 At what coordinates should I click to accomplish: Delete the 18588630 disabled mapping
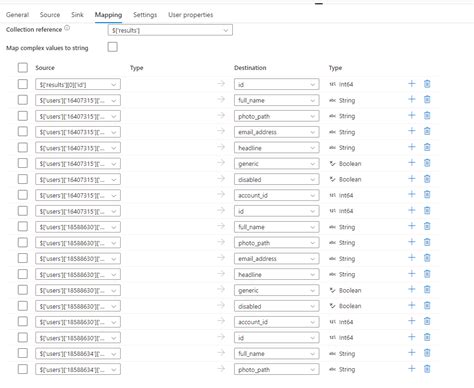coord(427,305)
